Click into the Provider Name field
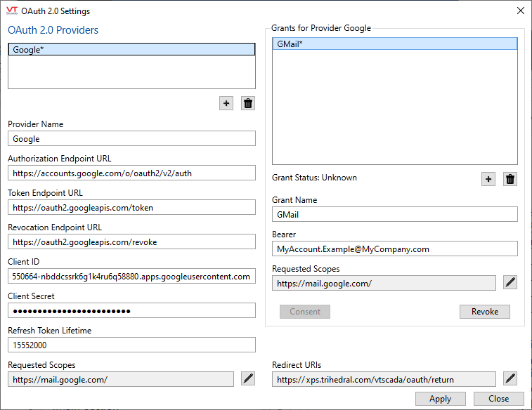Viewport: 532px width, 410px height. pyautogui.click(x=131, y=139)
